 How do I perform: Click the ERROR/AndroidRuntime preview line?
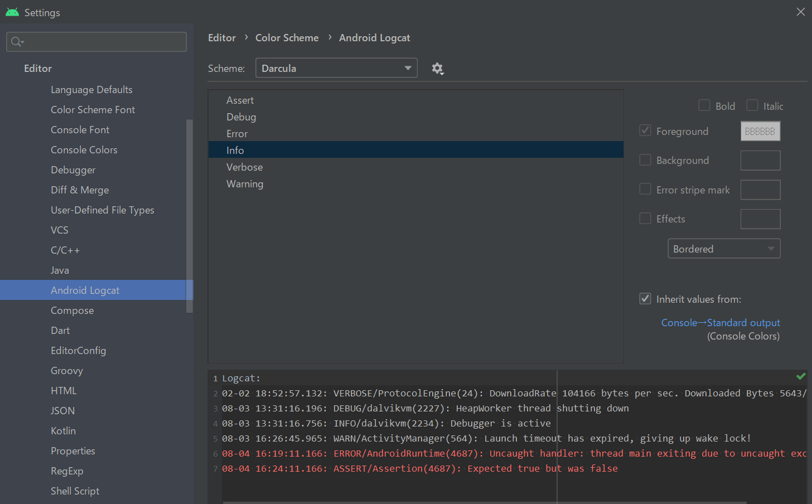514,453
